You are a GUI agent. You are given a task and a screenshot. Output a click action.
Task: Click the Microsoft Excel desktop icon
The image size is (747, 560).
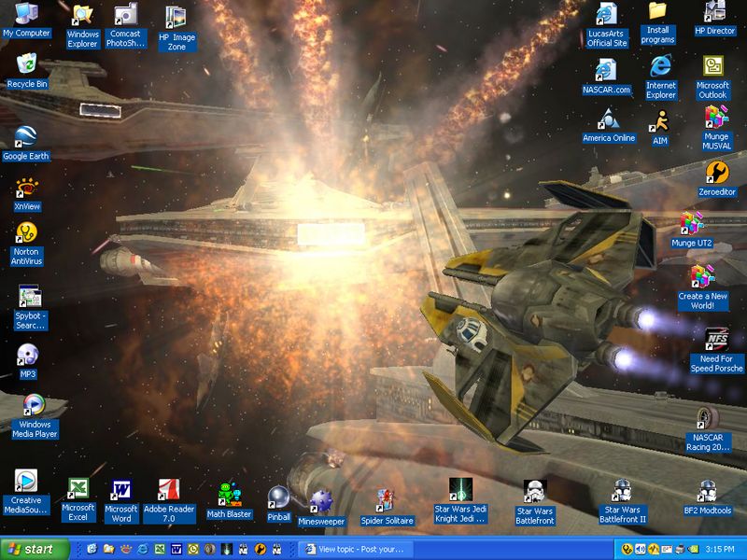[x=78, y=499]
